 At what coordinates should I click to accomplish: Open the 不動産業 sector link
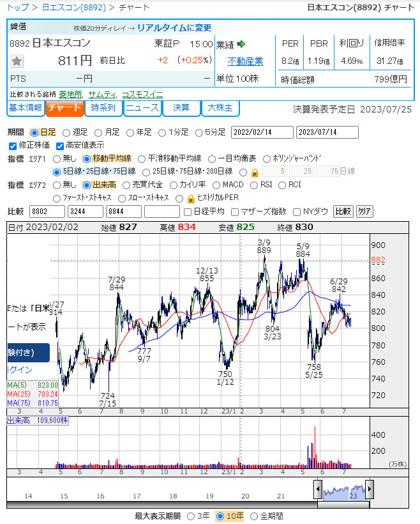pyautogui.click(x=245, y=61)
